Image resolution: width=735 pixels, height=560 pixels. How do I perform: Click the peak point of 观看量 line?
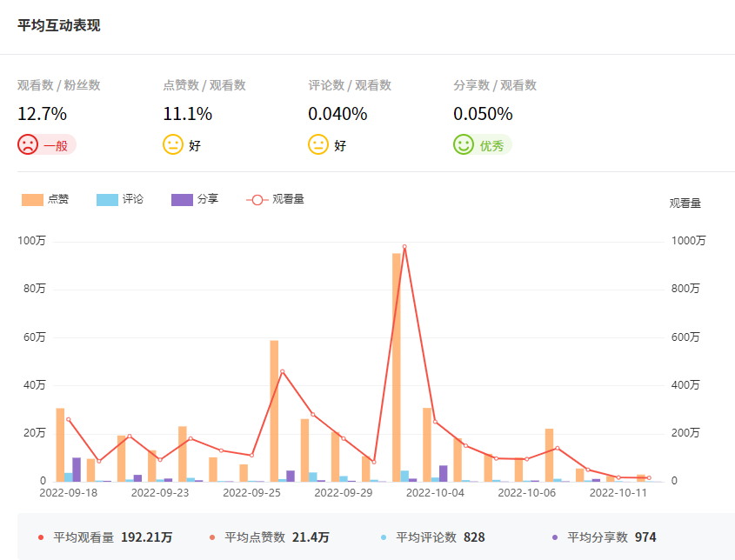coord(404,247)
